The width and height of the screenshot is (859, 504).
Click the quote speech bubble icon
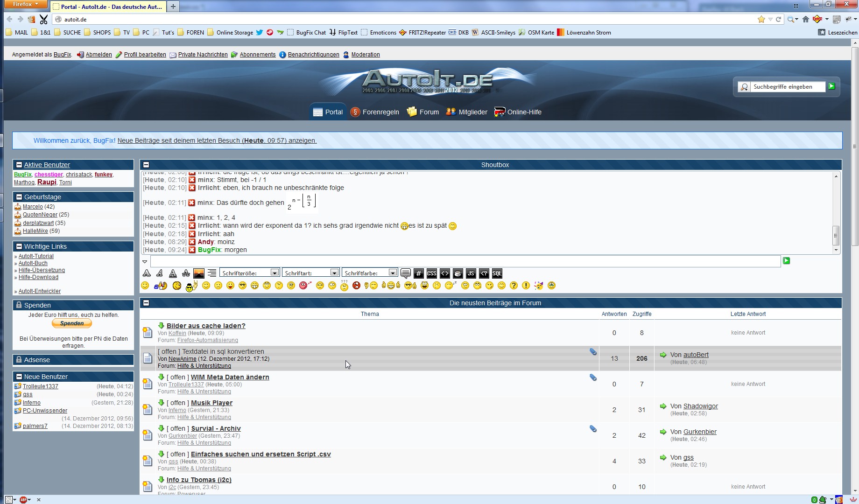pyautogui.click(x=405, y=273)
